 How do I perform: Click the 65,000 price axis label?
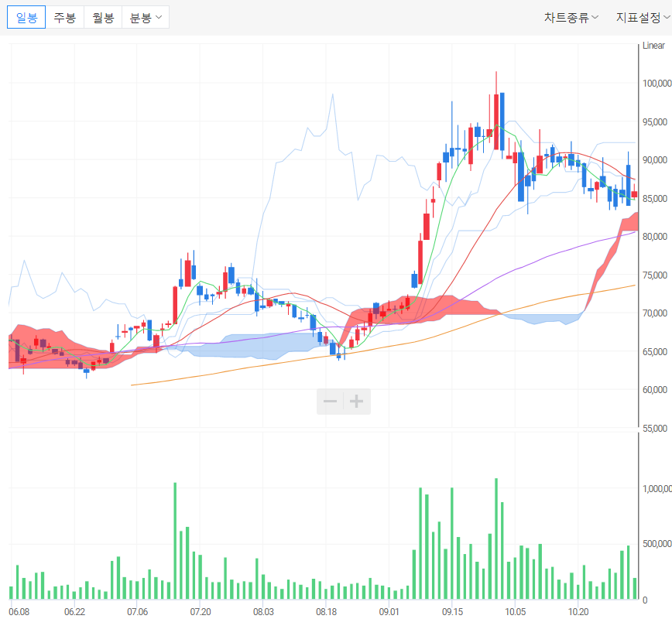[655, 352]
